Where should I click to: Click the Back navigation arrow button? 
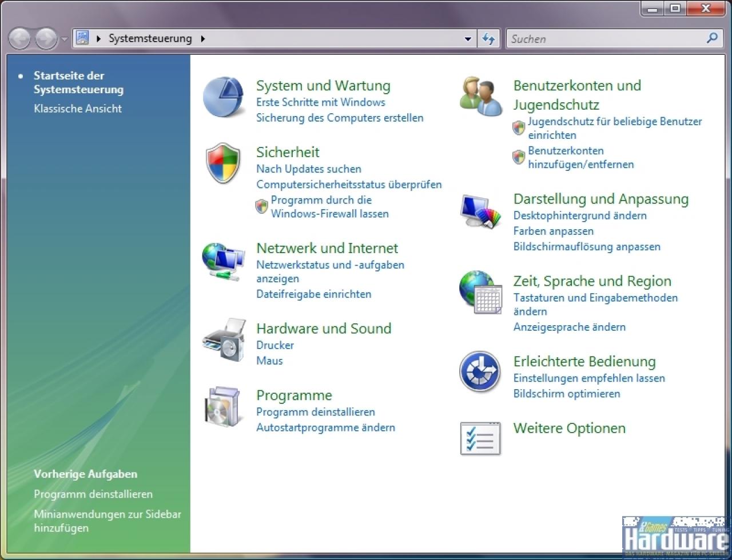point(21,39)
